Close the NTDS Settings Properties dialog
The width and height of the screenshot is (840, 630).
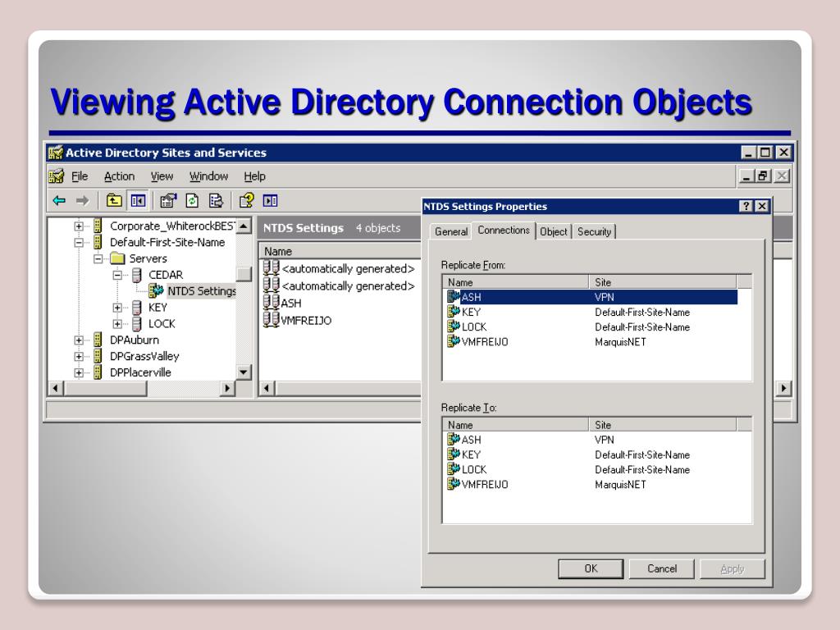762,206
